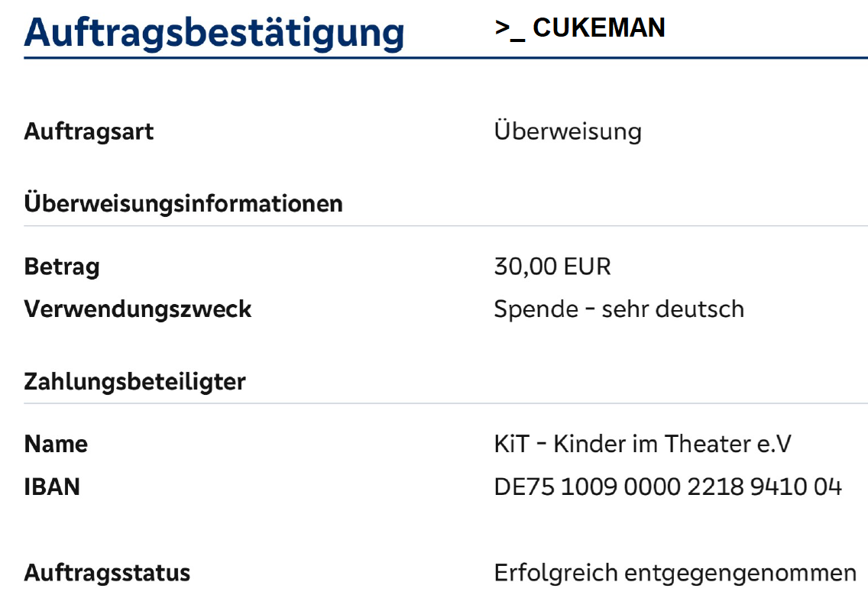Click the Zahlungsbeteiligter section heading
The image size is (868, 595).
tap(134, 381)
